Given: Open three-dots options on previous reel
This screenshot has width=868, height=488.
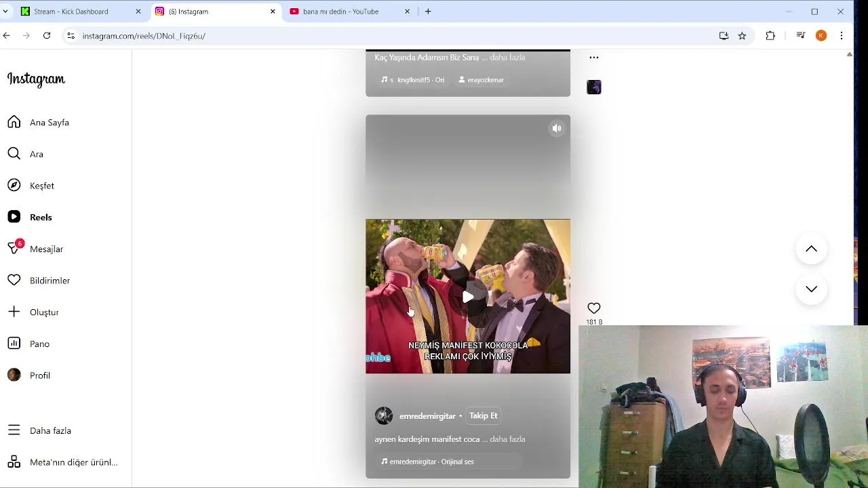Looking at the screenshot, I should [x=594, y=58].
